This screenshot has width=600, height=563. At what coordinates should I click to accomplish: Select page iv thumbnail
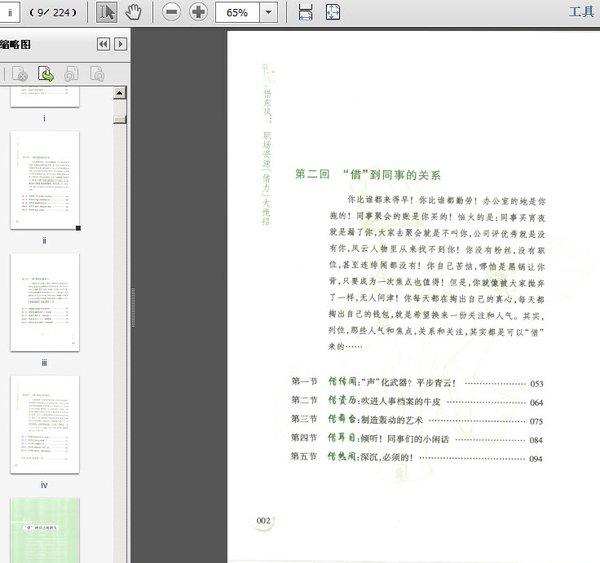[45, 424]
